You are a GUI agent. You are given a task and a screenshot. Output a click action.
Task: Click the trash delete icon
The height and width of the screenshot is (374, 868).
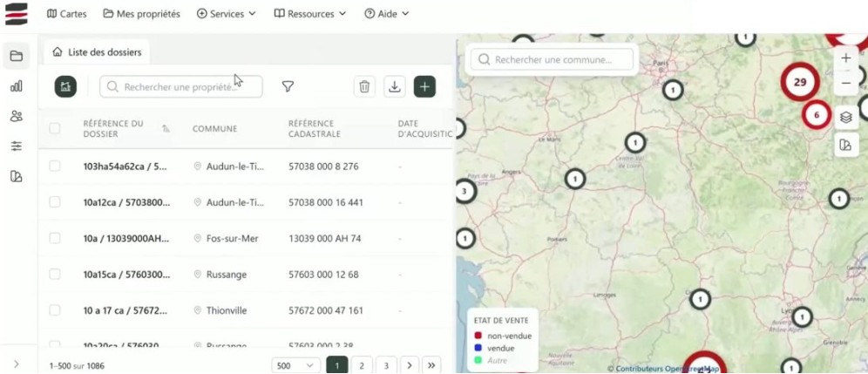tap(364, 86)
